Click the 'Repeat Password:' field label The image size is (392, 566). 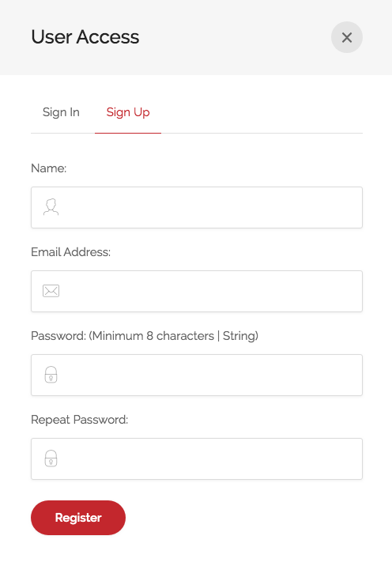[x=79, y=420]
